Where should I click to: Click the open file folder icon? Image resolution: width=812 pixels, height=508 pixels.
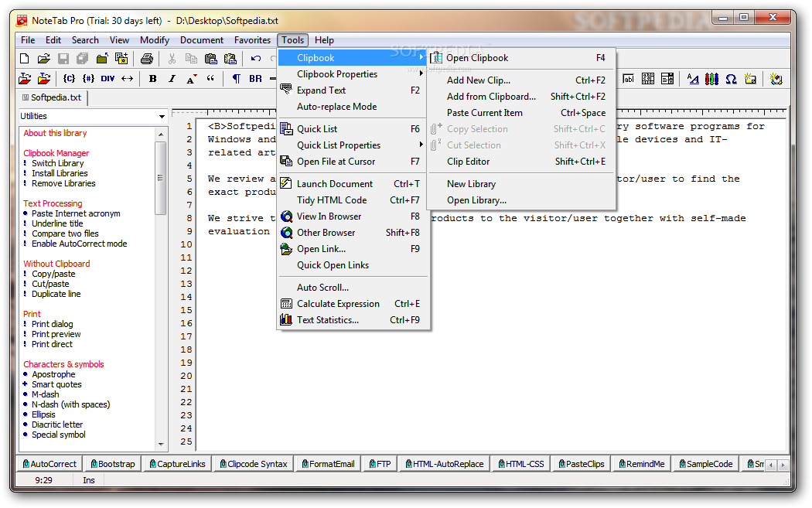pyautogui.click(x=44, y=59)
